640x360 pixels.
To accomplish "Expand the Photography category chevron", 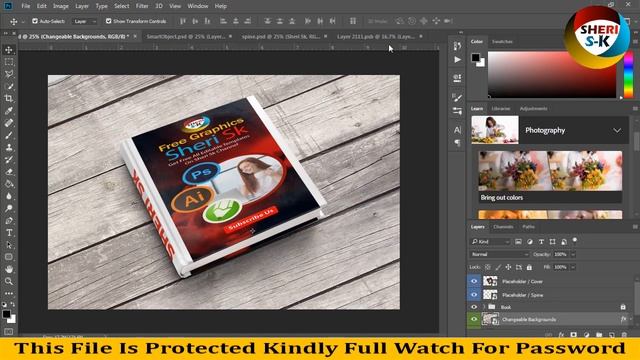I will (x=617, y=130).
